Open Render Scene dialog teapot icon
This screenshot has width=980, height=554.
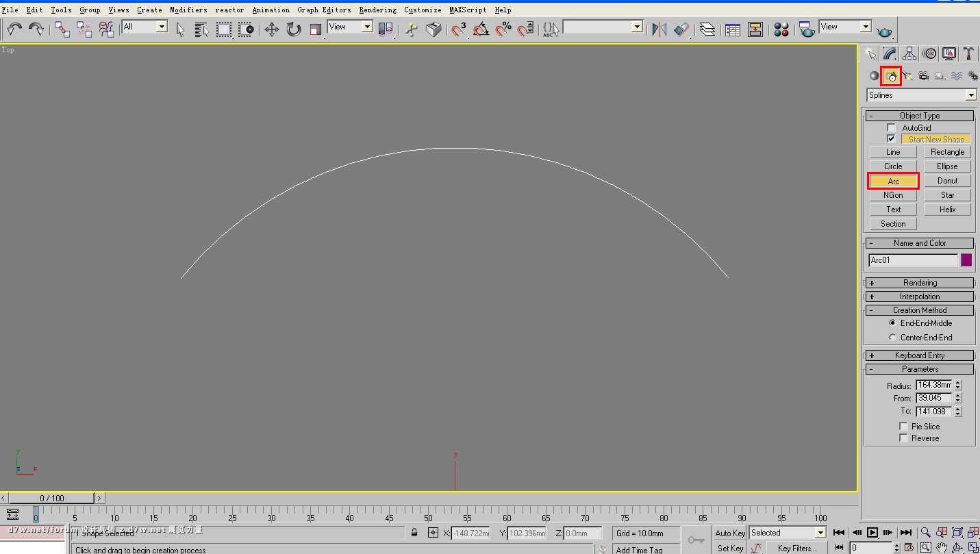807,29
